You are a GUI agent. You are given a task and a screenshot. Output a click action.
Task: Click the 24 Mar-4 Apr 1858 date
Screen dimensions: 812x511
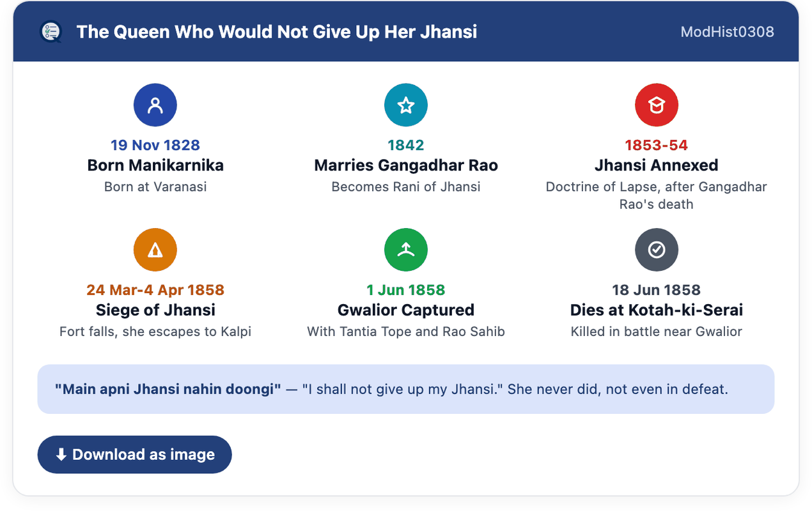click(x=155, y=290)
